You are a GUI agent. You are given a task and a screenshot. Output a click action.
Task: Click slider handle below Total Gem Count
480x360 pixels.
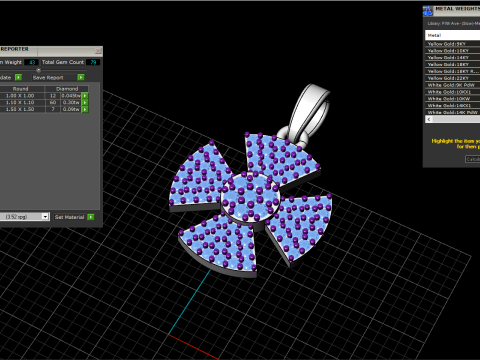(38, 70)
